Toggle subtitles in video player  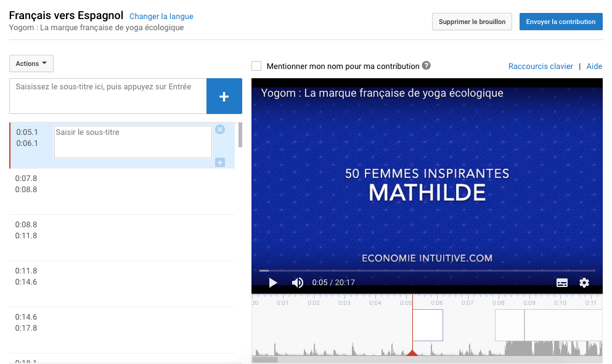(x=562, y=283)
